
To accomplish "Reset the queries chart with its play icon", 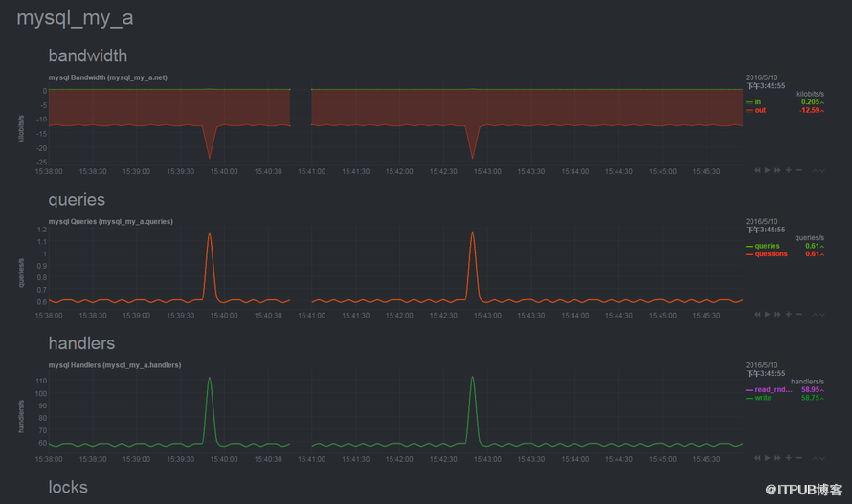I will [x=767, y=315].
